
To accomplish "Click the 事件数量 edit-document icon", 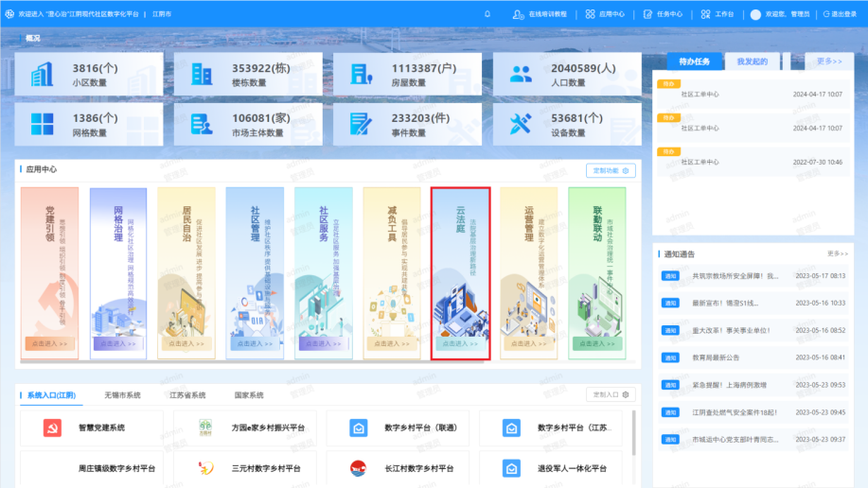I will 361,125.
